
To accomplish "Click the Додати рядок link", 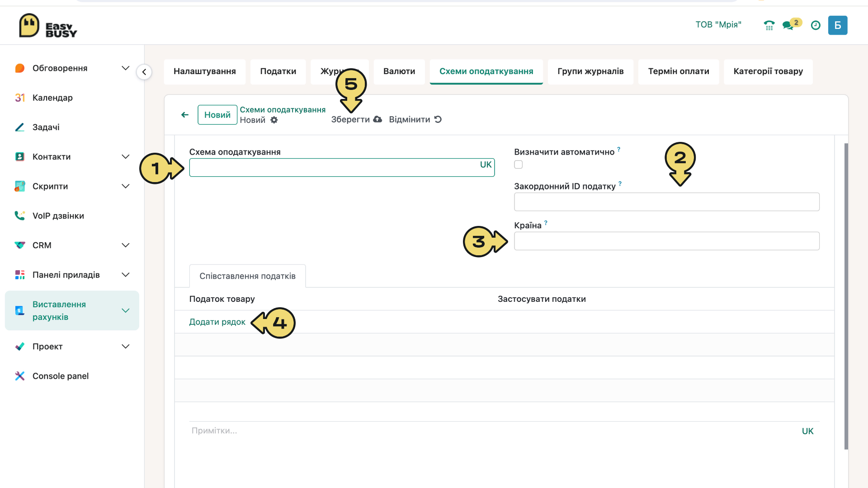I will click(x=217, y=322).
